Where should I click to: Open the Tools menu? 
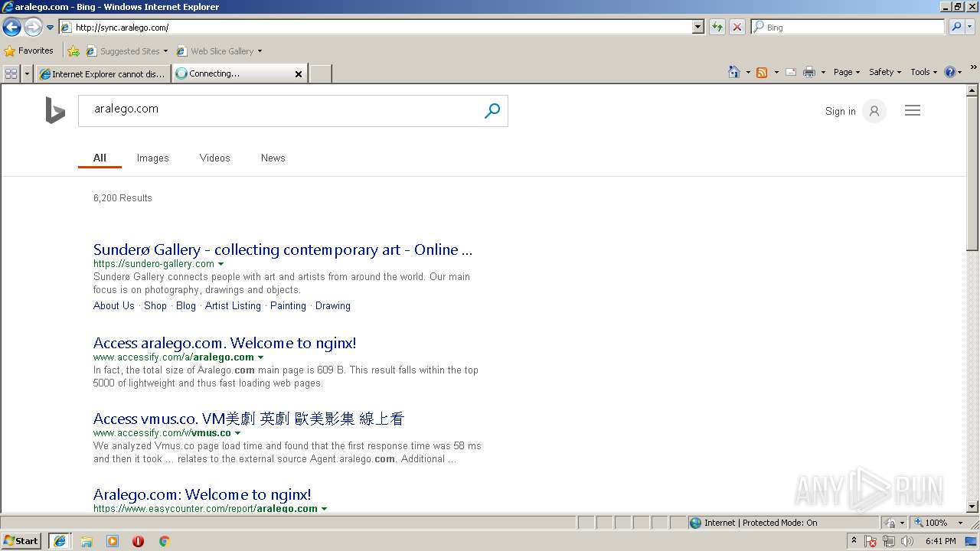tap(924, 72)
